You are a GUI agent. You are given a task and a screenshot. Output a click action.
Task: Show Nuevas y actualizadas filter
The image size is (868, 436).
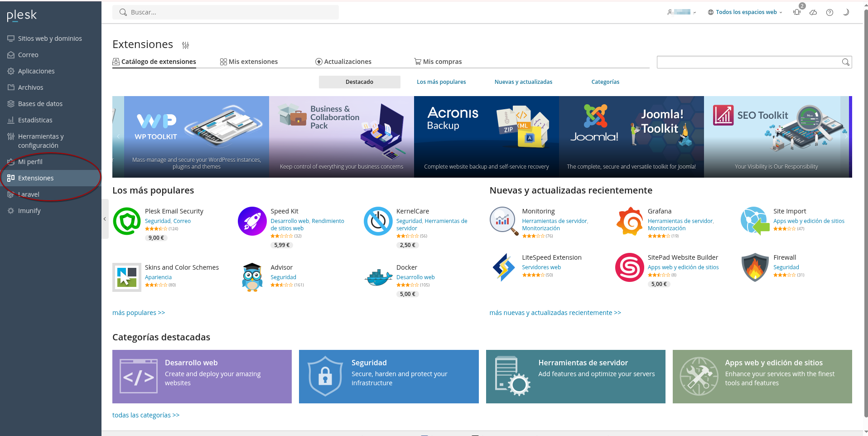coord(523,82)
